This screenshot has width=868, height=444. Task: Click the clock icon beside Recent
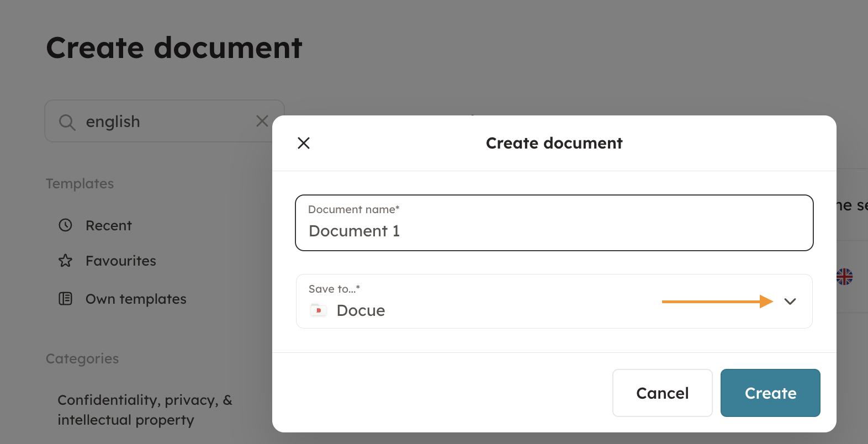(x=66, y=225)
